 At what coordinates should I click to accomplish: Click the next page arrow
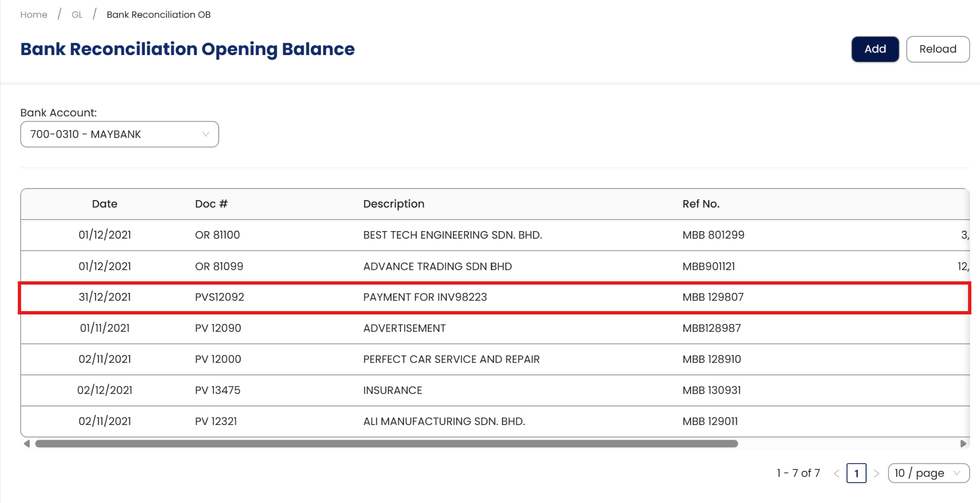(876, 473)
